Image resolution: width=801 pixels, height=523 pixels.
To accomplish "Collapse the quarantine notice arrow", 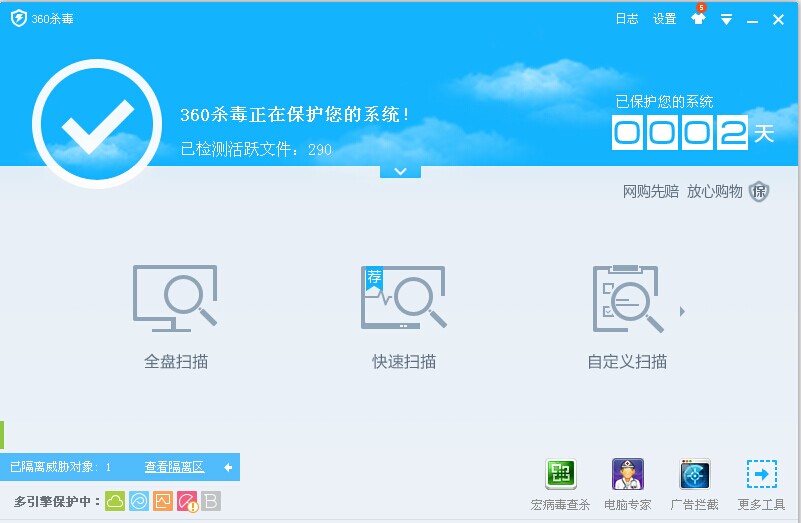I will [x=228, y=467].
